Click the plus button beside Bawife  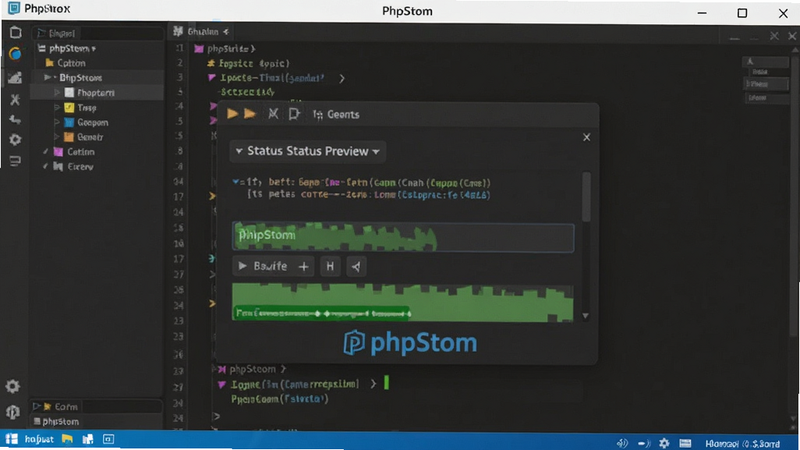coord(304,266)
